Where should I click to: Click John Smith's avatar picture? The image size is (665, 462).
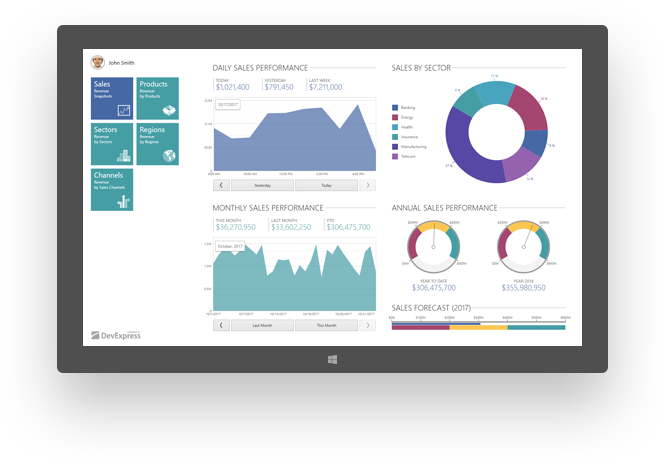(x=98, y=62)
